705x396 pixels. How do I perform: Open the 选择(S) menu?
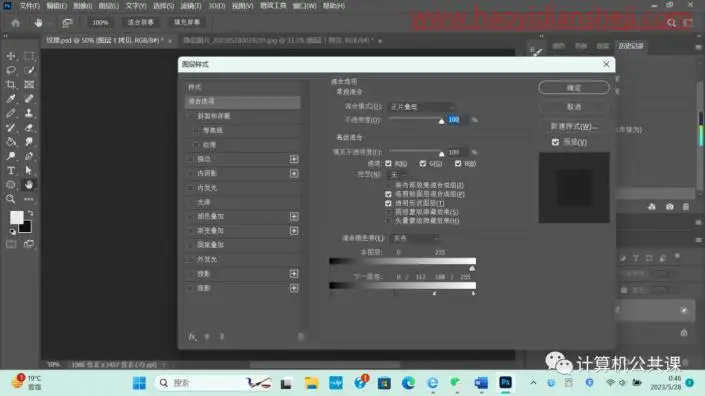pyautogui.click(x=163, y=6)
